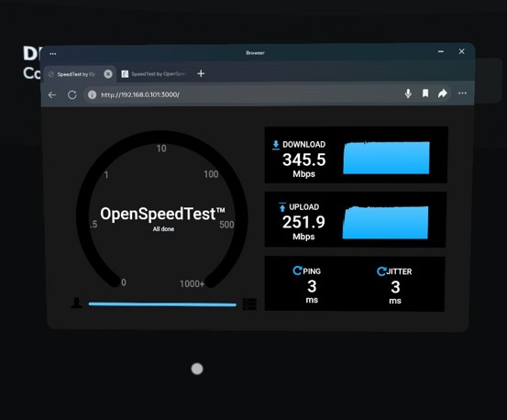Switch to second SpeedTest by OpenSpeedTest tab
This screenshot has height=420, width=507.
[x=154, y=74]
